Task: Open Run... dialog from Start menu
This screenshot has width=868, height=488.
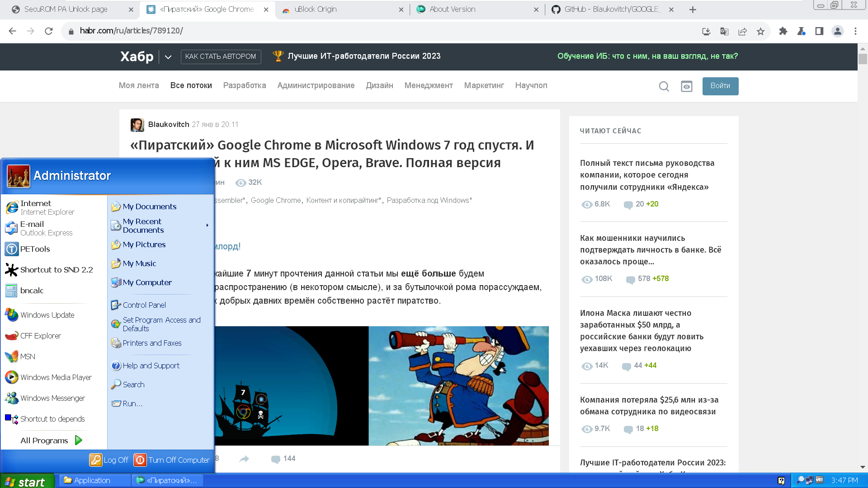Action: (160, 404)
